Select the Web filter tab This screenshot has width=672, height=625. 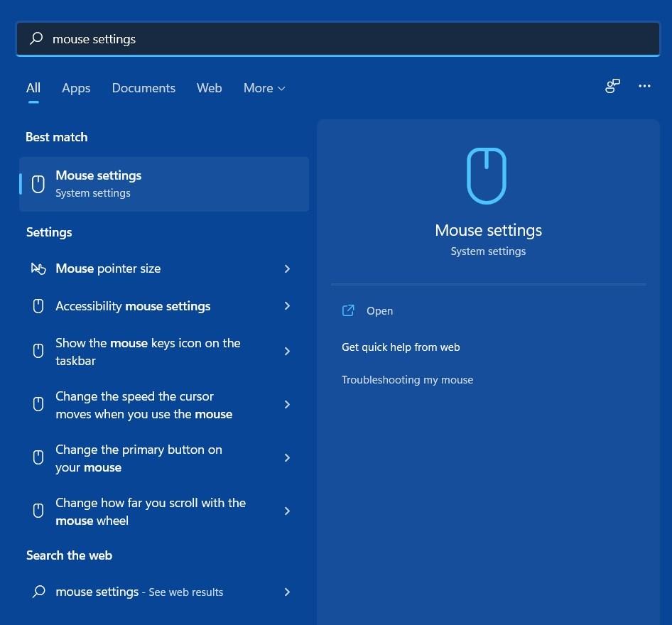209,88
